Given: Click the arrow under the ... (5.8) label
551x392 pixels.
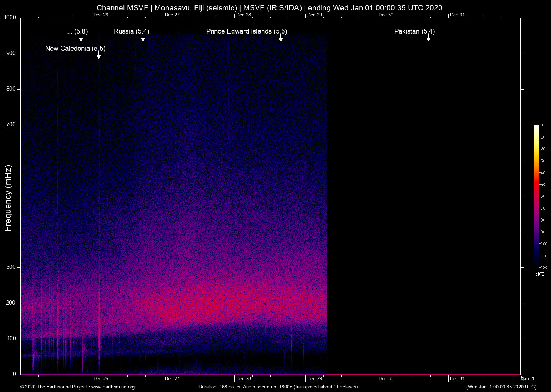Looking at the screenshot, I should [x=81, y=39].
